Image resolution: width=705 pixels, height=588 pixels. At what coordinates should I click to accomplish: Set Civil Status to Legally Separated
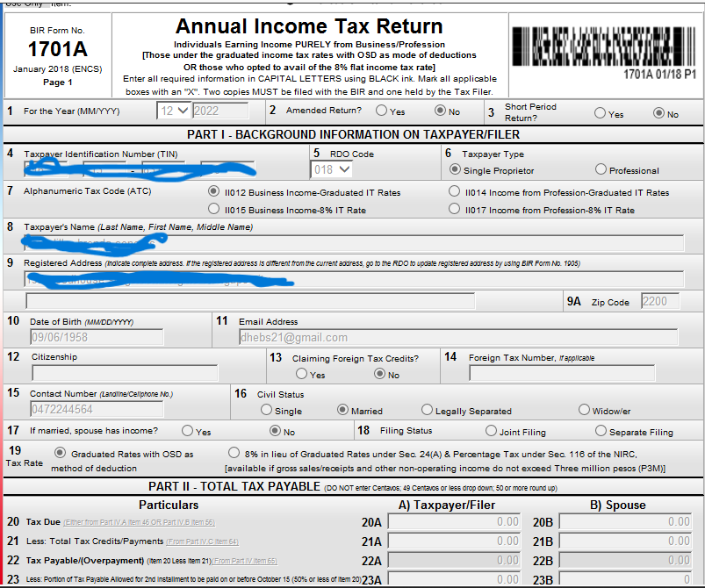coord(427,410)
